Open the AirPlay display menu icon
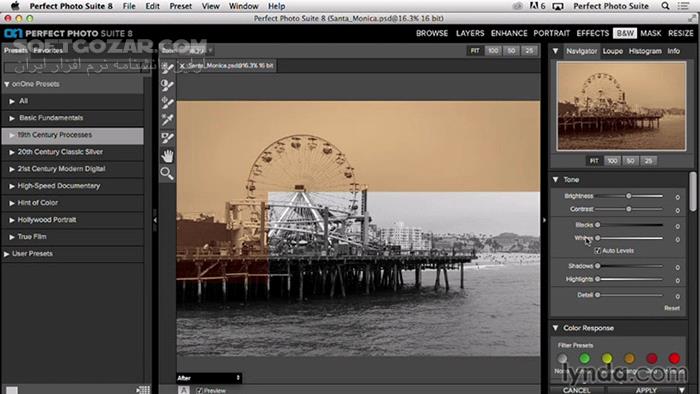Image resolution: width=700 pixels, height=394 pixels. coord(558,6)
